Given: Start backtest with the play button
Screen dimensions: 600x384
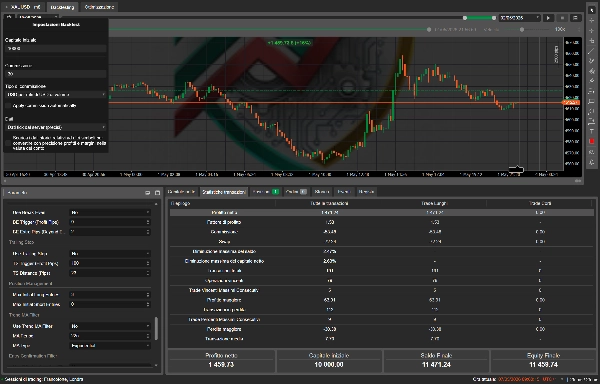Looking at the screenshot, I should tap(548, 18).
